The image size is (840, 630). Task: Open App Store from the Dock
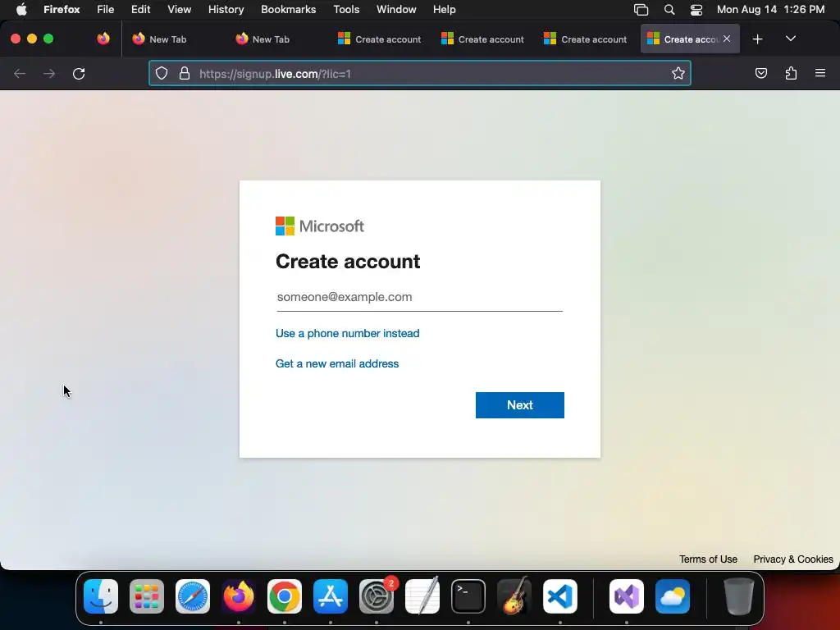tap(331, 596)
